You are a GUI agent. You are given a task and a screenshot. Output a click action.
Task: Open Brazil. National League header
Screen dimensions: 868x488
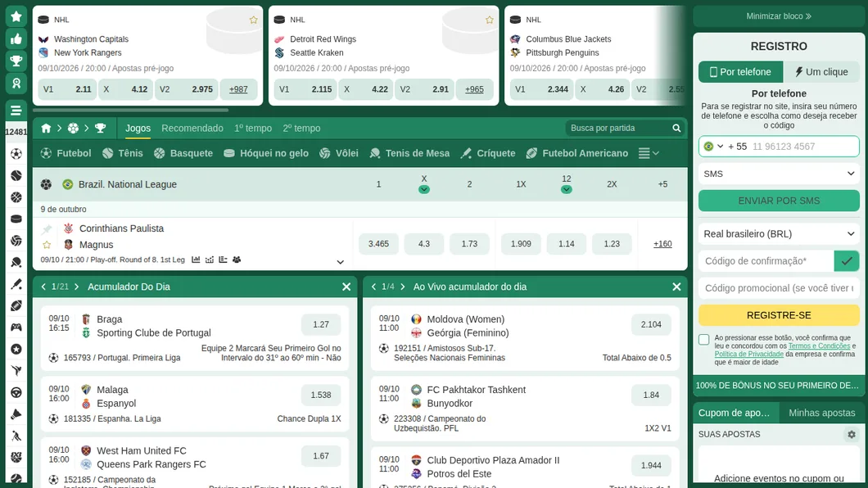(127, 185)
